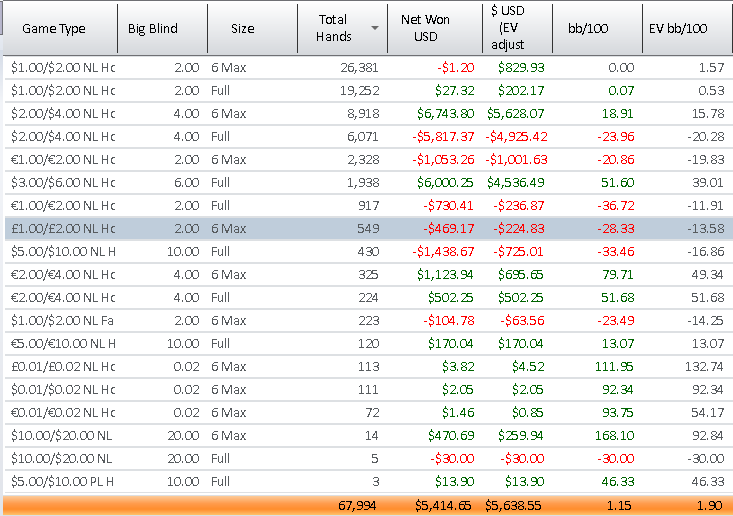This screenshot has width=733, height=516.
Task: Select the €0.01/€0.02 NL row
Action: (x=368, y=412)
